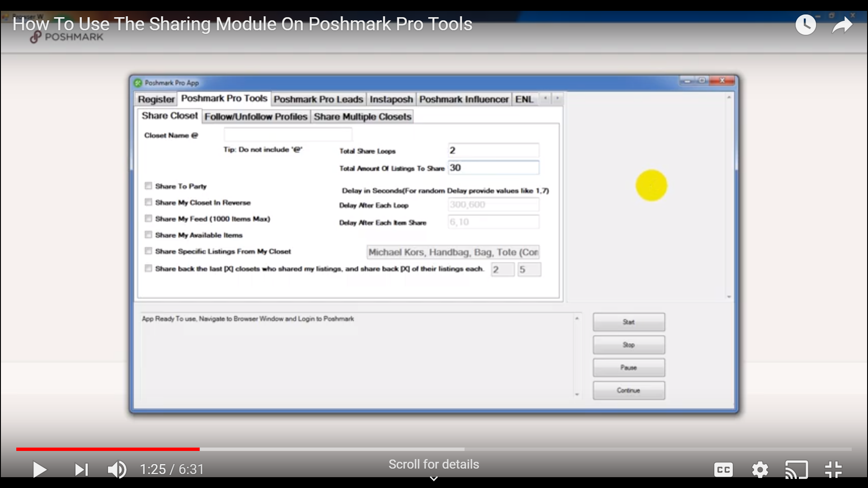
Task: Exit full screen mode
Action: pos(833,469)
